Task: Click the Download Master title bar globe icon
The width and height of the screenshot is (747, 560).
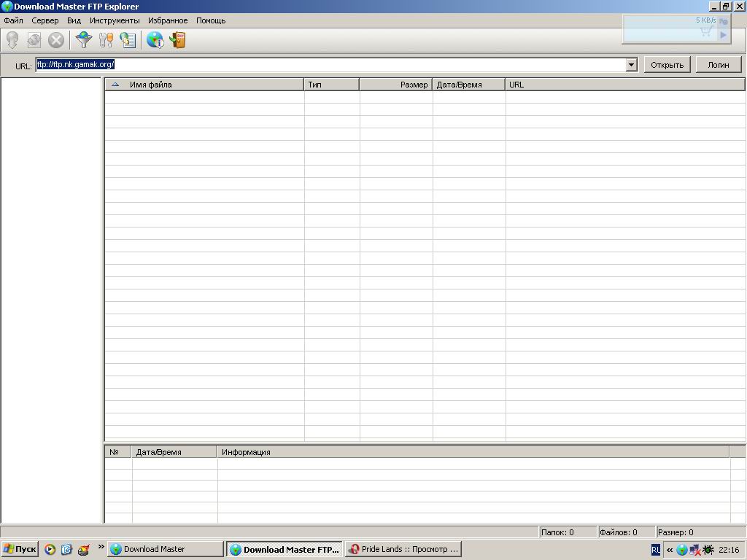Action: [x=7, y=7]
